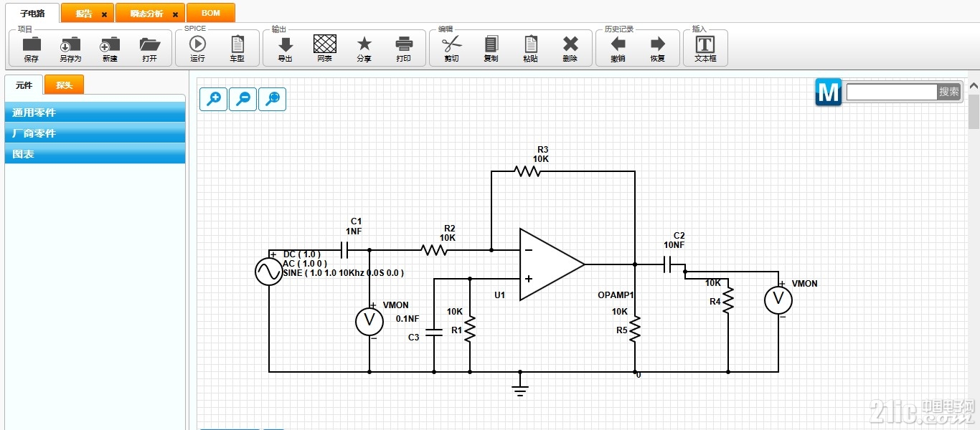Click the 复制 copy icon
Viewport: 980px width, 430px height.
491,44
